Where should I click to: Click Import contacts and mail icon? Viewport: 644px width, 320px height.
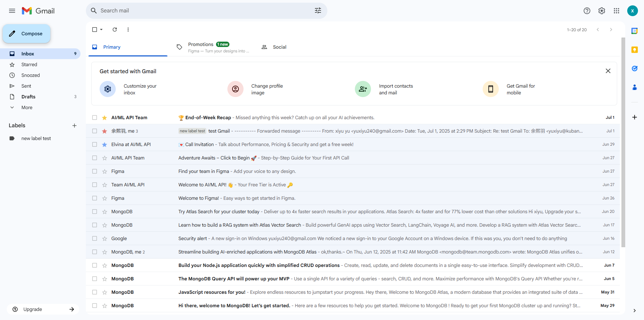(x=363, y=89)
